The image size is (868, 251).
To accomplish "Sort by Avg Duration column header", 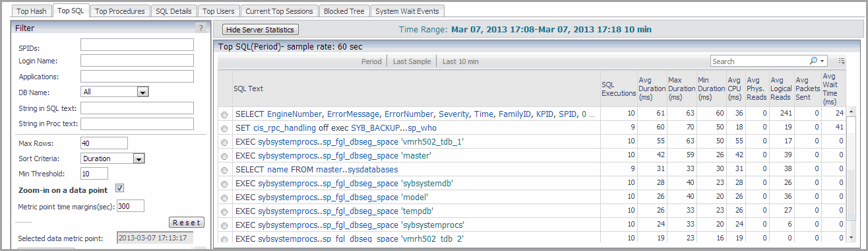I will click(x=651, y=89).
